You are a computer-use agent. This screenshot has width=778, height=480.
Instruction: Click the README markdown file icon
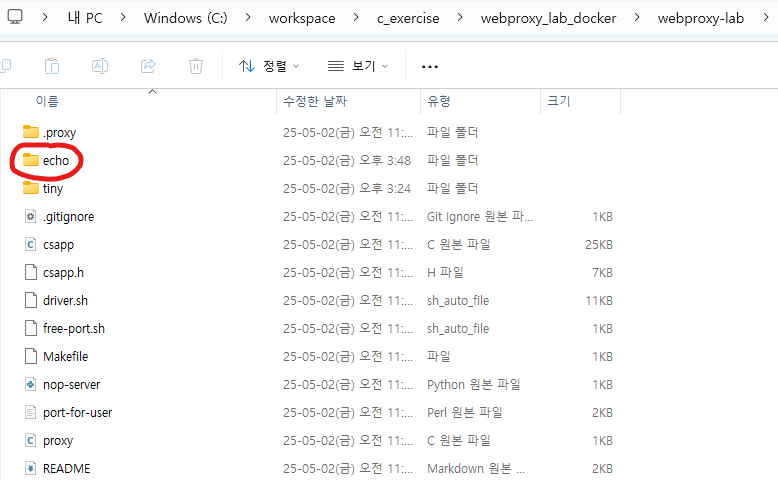click(x=31, y=469)
